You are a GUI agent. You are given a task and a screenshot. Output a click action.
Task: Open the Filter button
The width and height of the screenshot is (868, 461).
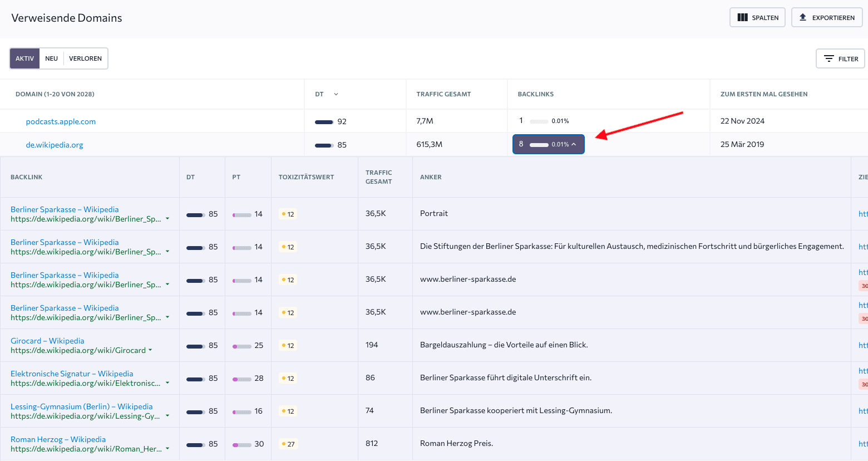pyautogui.click(x=840, y=58)
